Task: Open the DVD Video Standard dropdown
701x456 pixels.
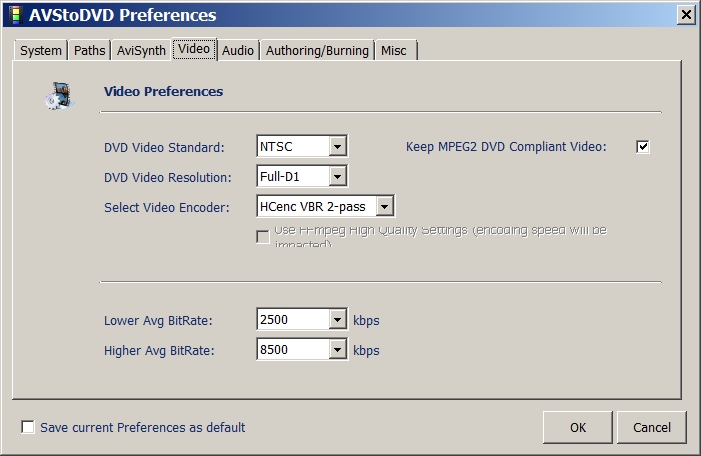Action: click(x=338, y=147)
